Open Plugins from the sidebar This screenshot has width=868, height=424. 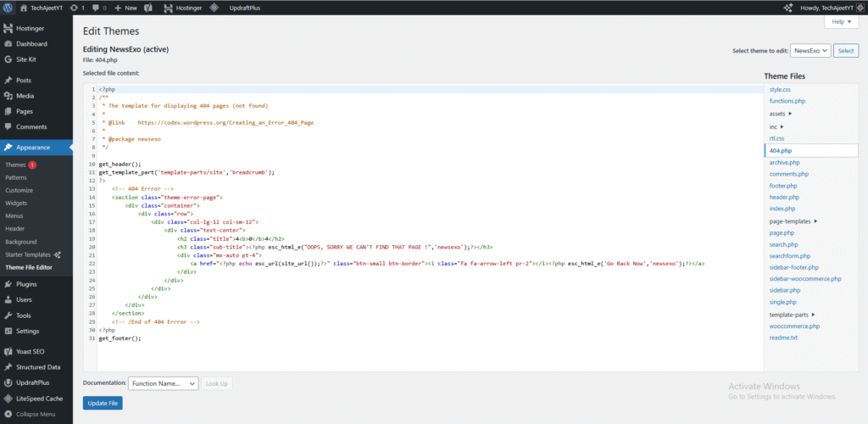tap(26, 284)
